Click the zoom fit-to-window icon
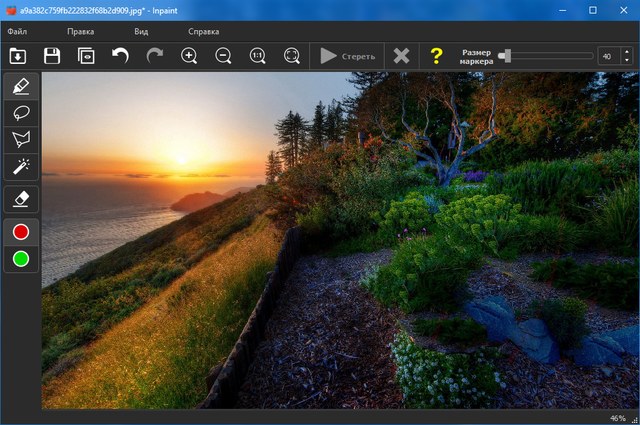 pos(291,56)
